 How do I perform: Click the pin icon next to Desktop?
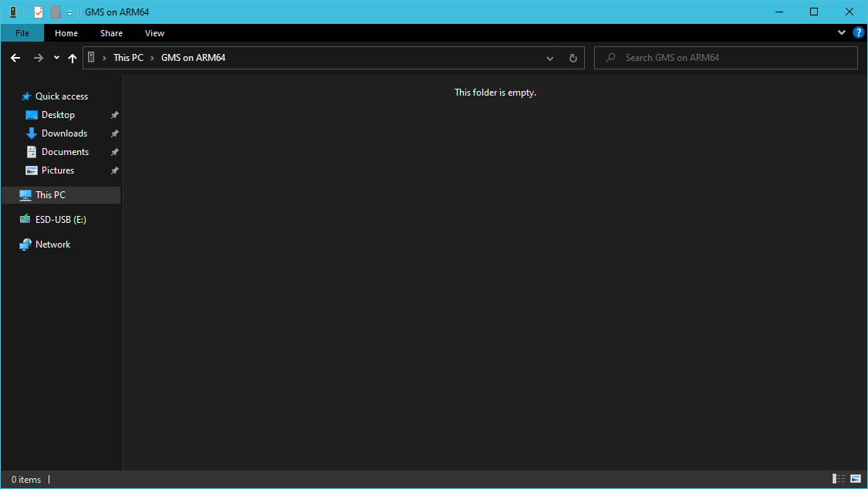(x=115, y=115)
